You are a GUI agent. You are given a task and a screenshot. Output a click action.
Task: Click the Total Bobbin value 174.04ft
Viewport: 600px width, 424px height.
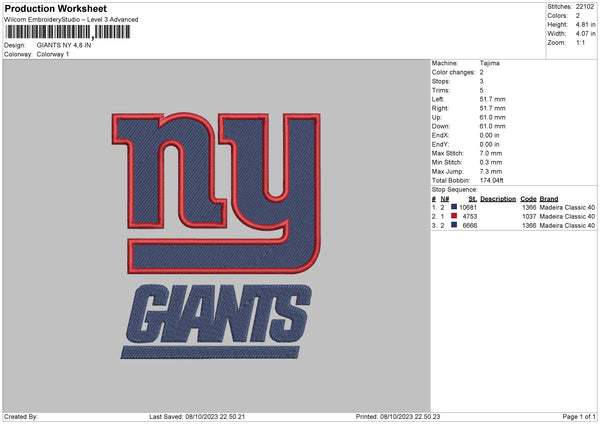(x=491, y=180)
